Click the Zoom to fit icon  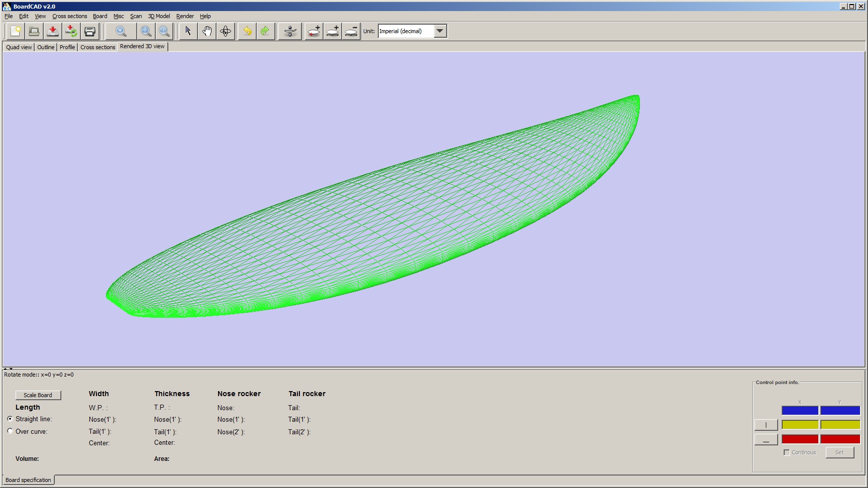pyautogui.click(x=146, y=31)
